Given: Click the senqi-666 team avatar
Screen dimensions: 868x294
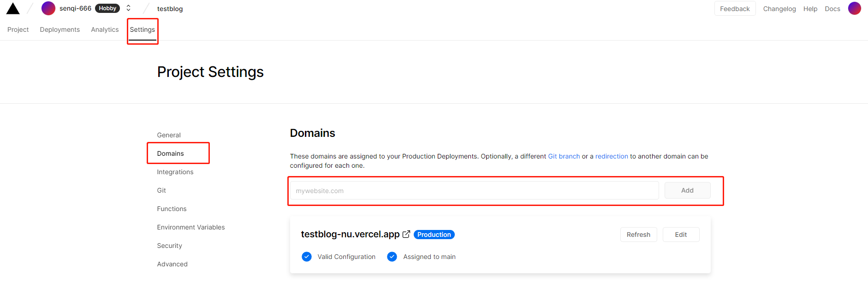Looking at the screenshot, I should [x=48, y=8].
